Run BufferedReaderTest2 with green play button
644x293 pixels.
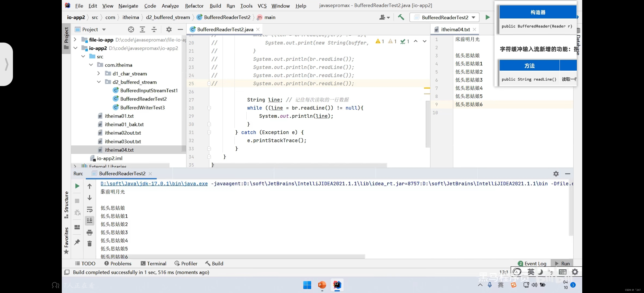(x=487, y=17)
